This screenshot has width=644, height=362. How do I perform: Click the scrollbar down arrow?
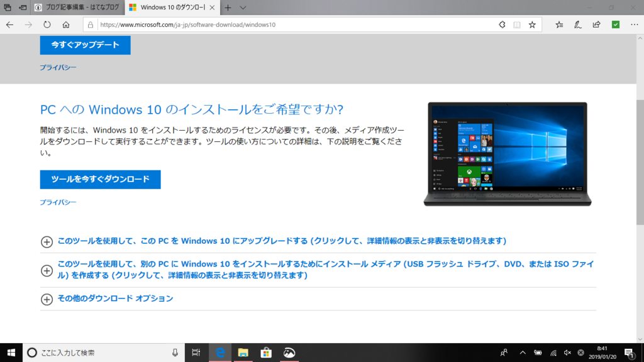click(640, 339)
